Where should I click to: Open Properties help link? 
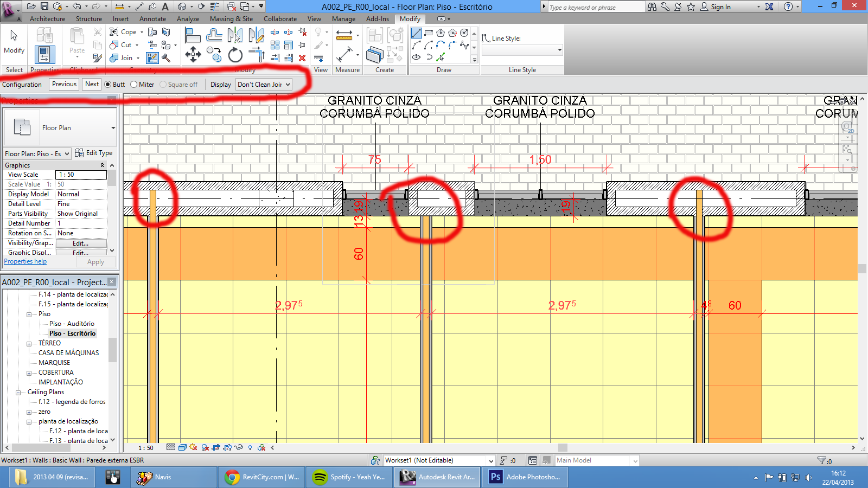pyautogui.click(x=25, y=261)
